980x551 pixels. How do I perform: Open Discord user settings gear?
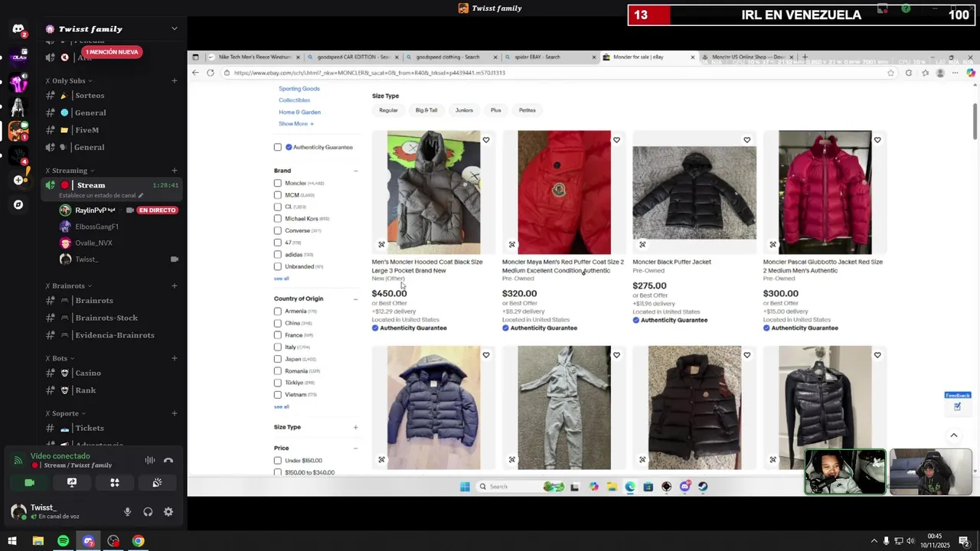coord(168,512)
